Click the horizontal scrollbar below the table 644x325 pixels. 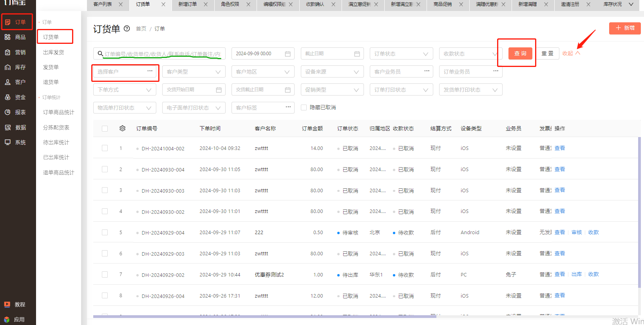click(265, 316)
